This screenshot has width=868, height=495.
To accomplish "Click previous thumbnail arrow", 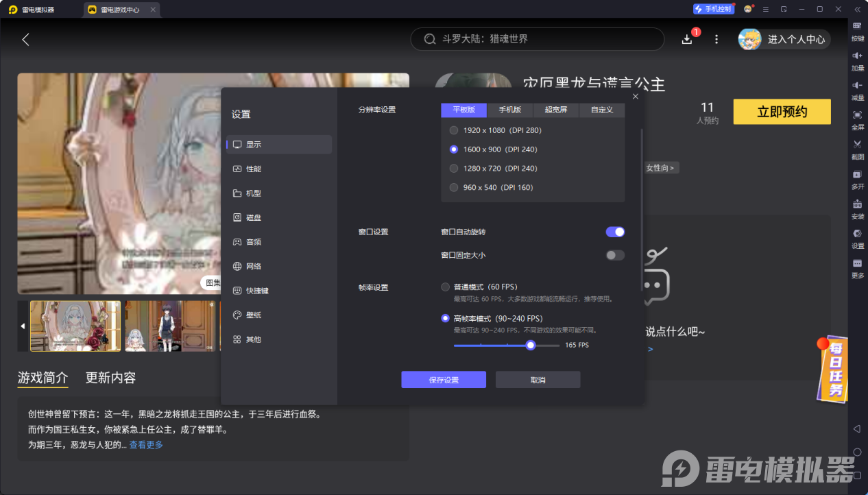I will [x=23, y=326].
